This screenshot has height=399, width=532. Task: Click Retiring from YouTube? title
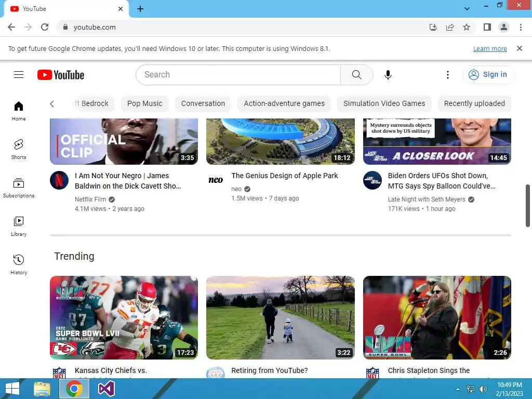(x=270, y=370)
